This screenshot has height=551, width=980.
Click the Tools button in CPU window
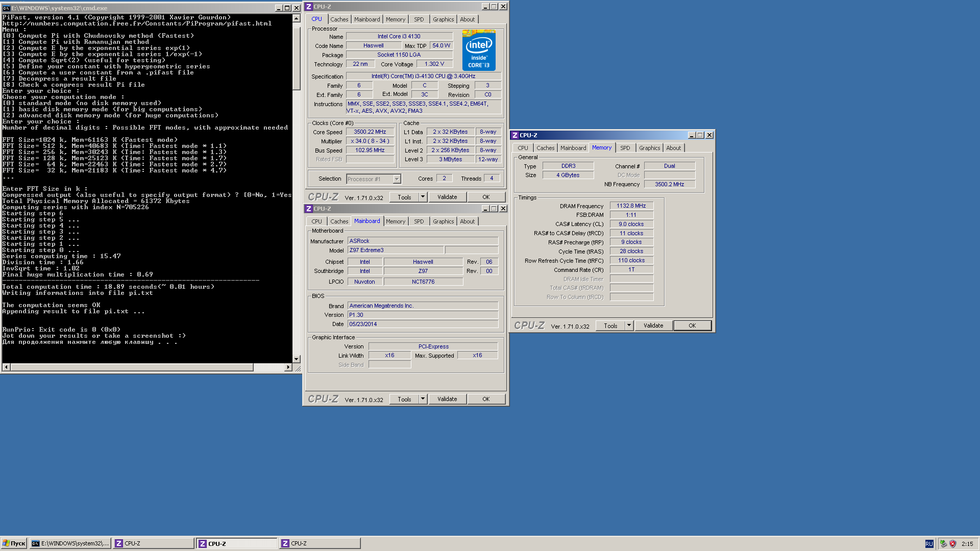[404, 197]
